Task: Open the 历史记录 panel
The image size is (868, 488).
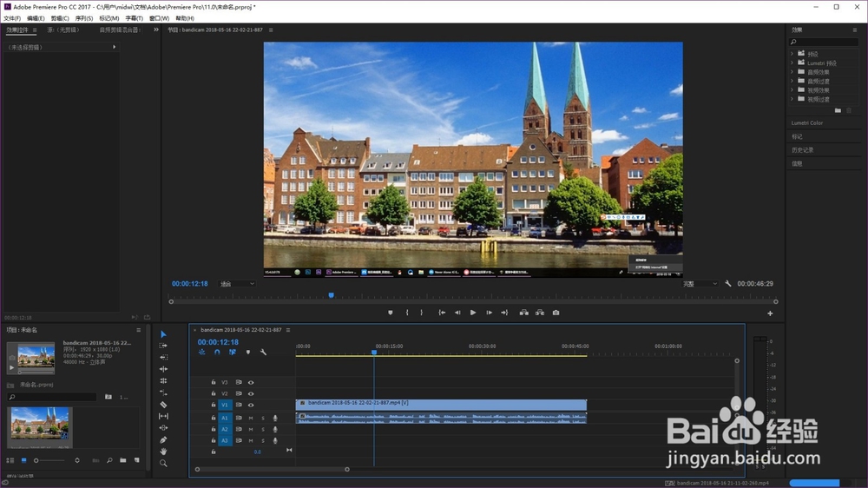Action: point(802,150)
